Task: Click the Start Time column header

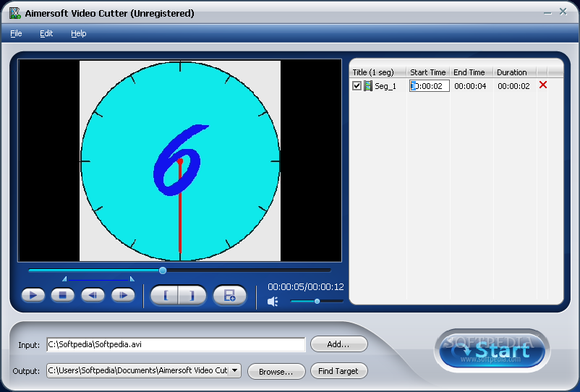Action: click(x=428, y=72)
